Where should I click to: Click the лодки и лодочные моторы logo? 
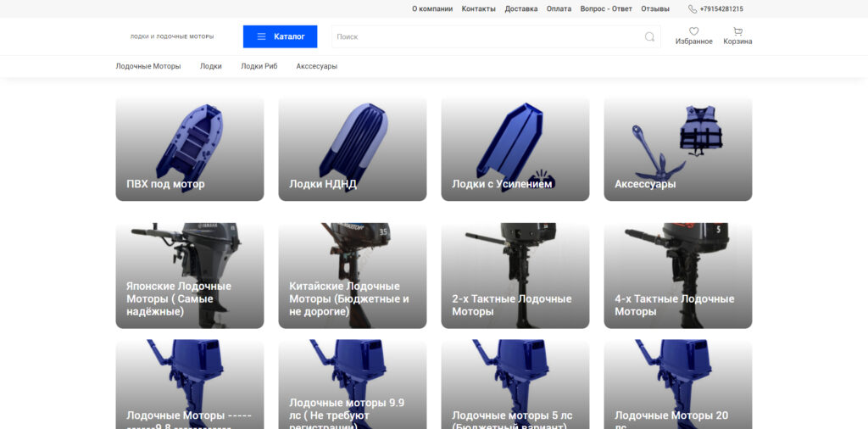click(x=171, y=36)
